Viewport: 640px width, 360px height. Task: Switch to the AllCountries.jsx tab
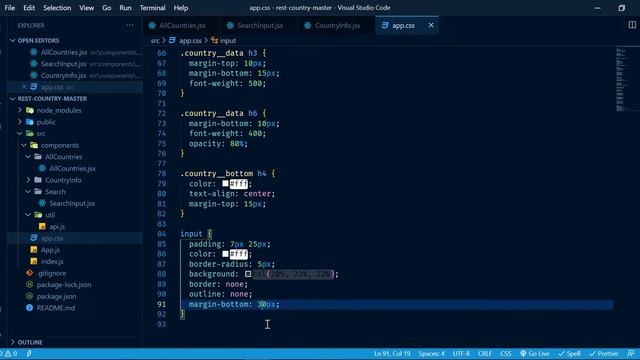(182, 25)
